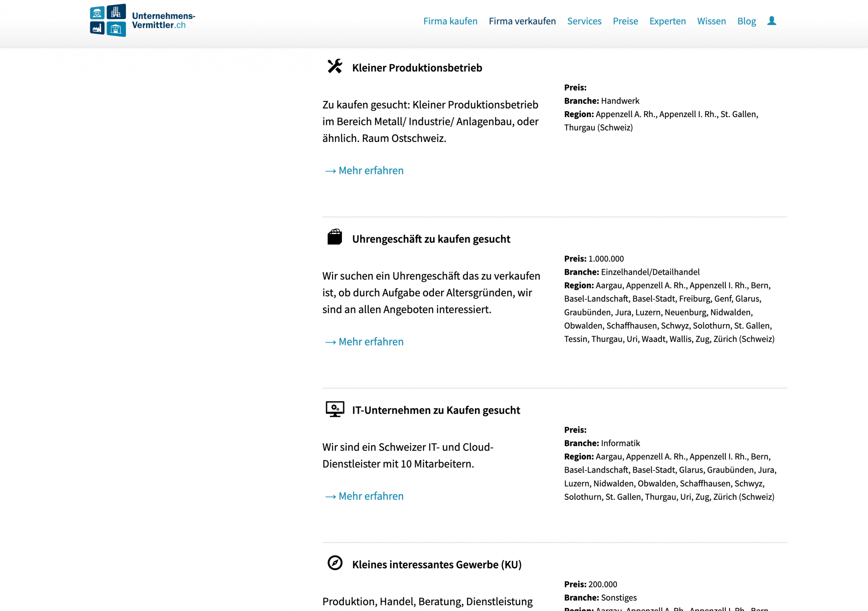Open the Uhrengeschäft zu kaufen gesucht heading

click(431, 239)
